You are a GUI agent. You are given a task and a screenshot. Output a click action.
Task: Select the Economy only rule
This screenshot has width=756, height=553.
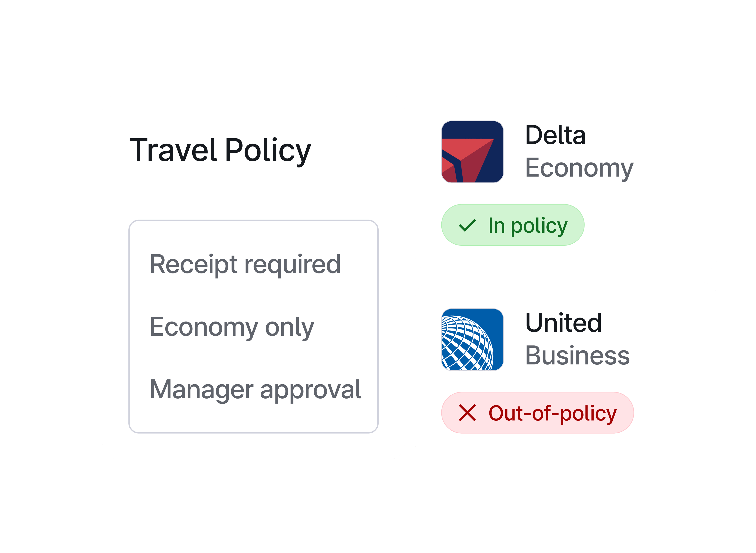232,327
